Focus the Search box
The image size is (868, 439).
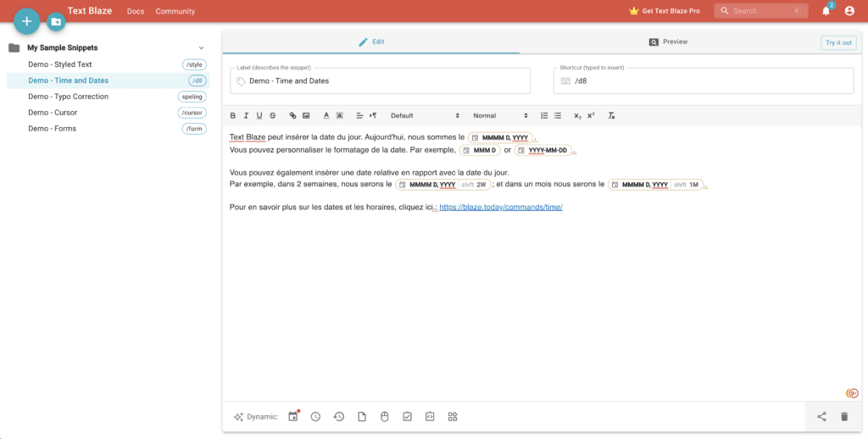point(761,10)
